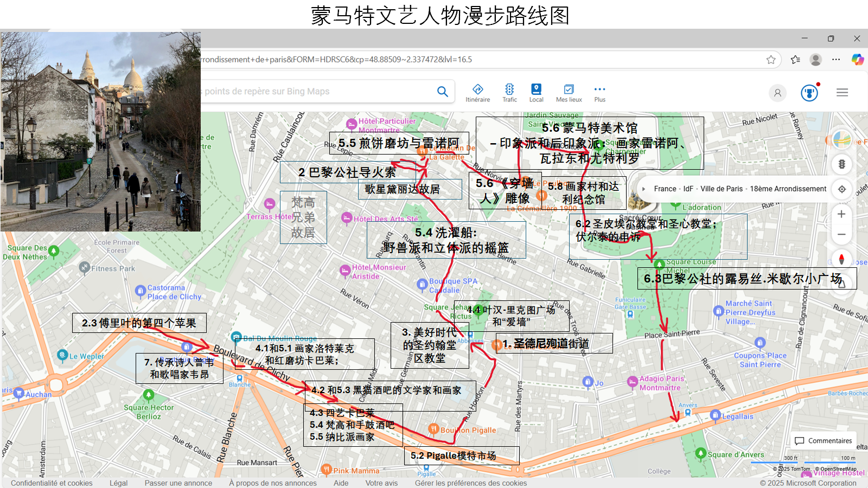Open the Bing Maps hamburger menu
The image size is (868, 488).
(842, 93)
